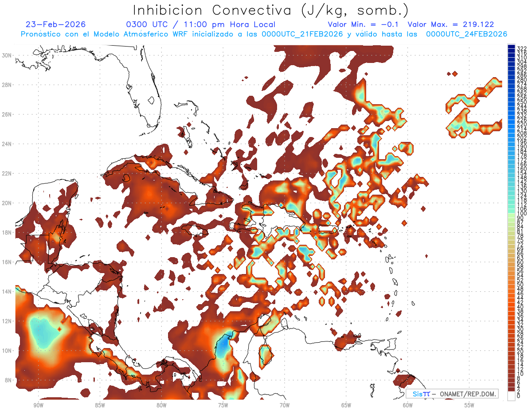Click the 55W longitude label
The height and width of the screenshot is (411, 532).
pos(469,405)
